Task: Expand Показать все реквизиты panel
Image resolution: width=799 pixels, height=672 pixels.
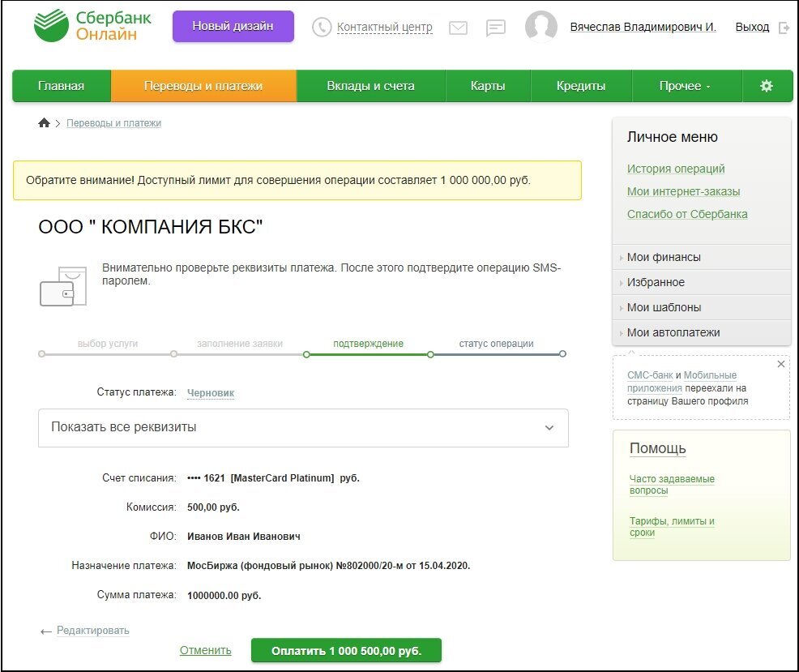Action: (303, 428)
